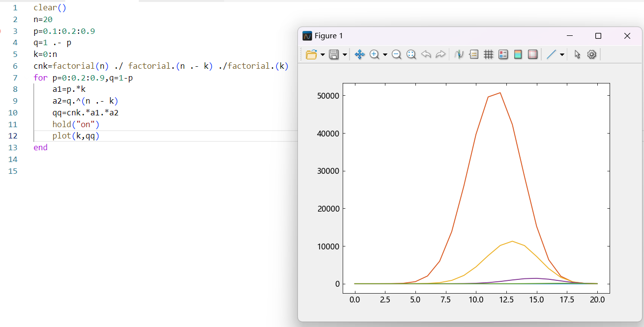Image resolution: width=644 pixels, height=327 pixels.
Task: Click the end keyword on line 13
Action: point(41,148)
